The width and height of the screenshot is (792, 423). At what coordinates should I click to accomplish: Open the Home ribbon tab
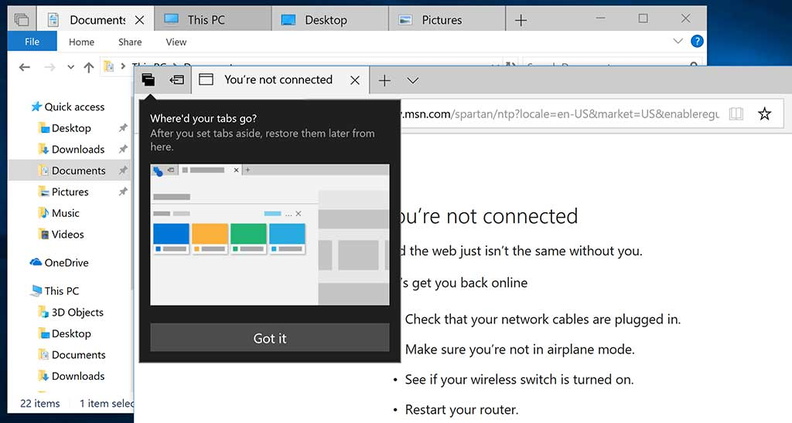click(81, 42)
